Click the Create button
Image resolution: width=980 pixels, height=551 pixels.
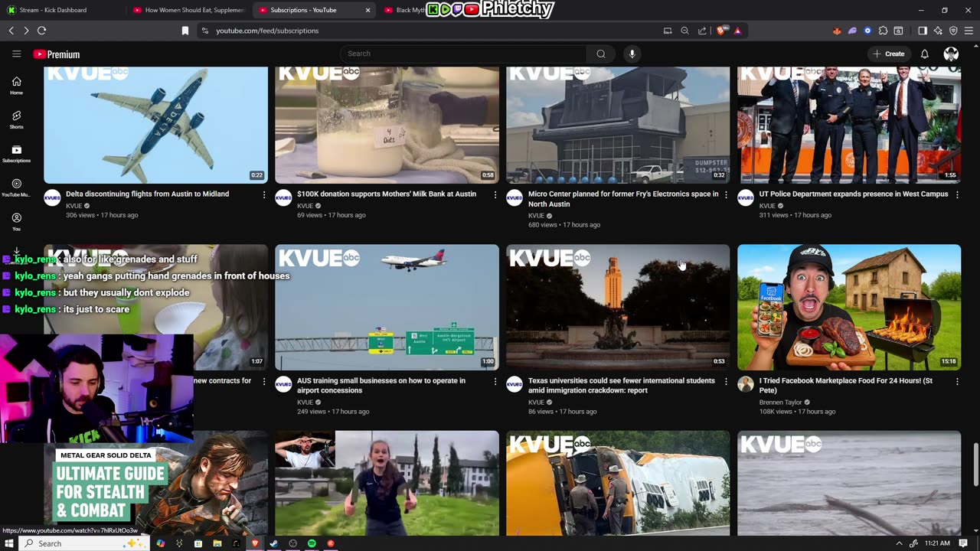[889, 54]
